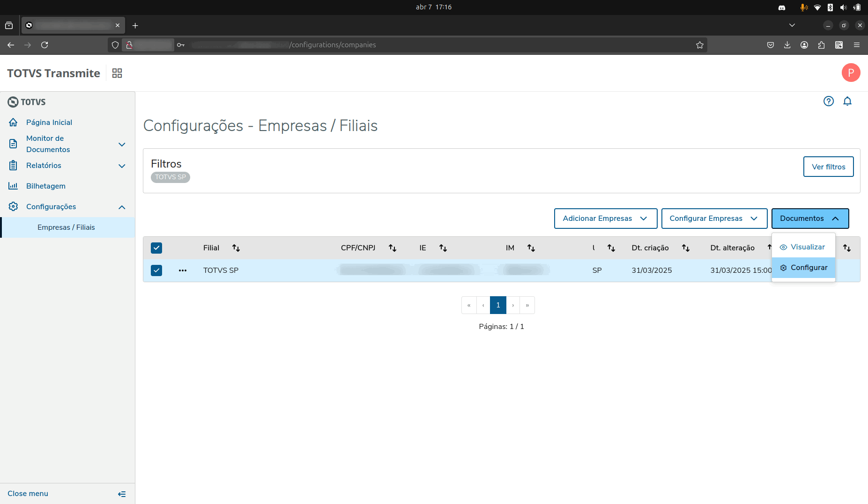Click the TOTVS SP filter tag
Image resolution: width=868 pixels, height=504 pixels.
171,177
